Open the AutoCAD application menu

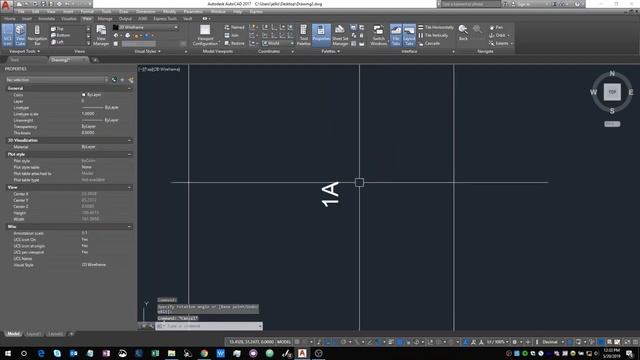(6, 6)
